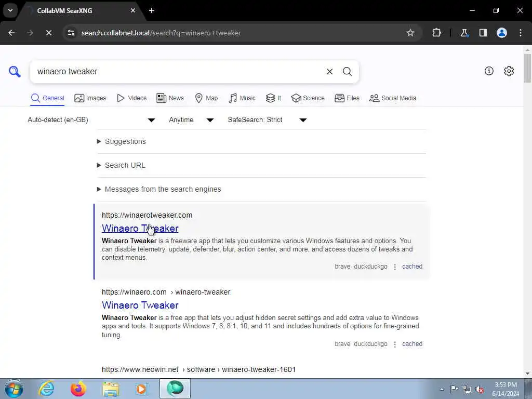Open Chrome Labs flask icon
Image resolution: width=532 pixels, height=399 pixels.
(x=464, y=33)
